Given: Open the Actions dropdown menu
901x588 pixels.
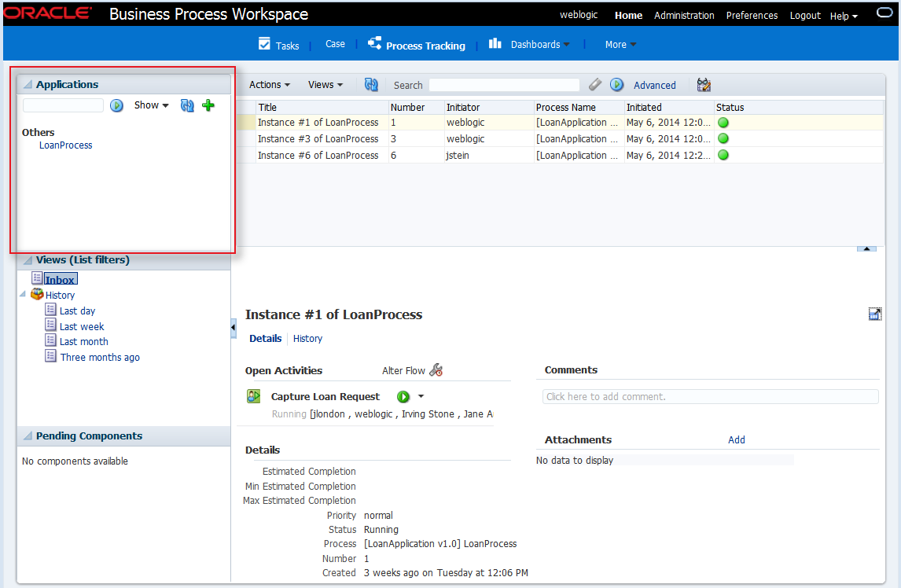Looking at the screenshot, I should click(269, 85).
